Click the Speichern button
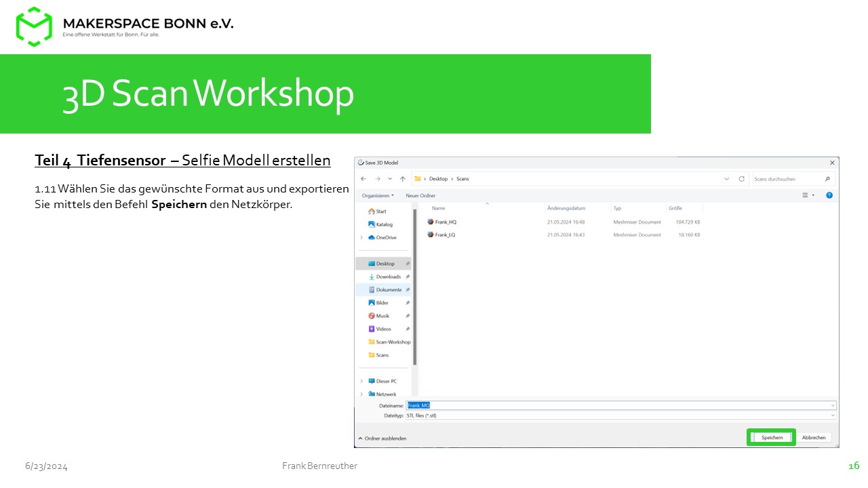The image size is (868, 488). (772, 438)
